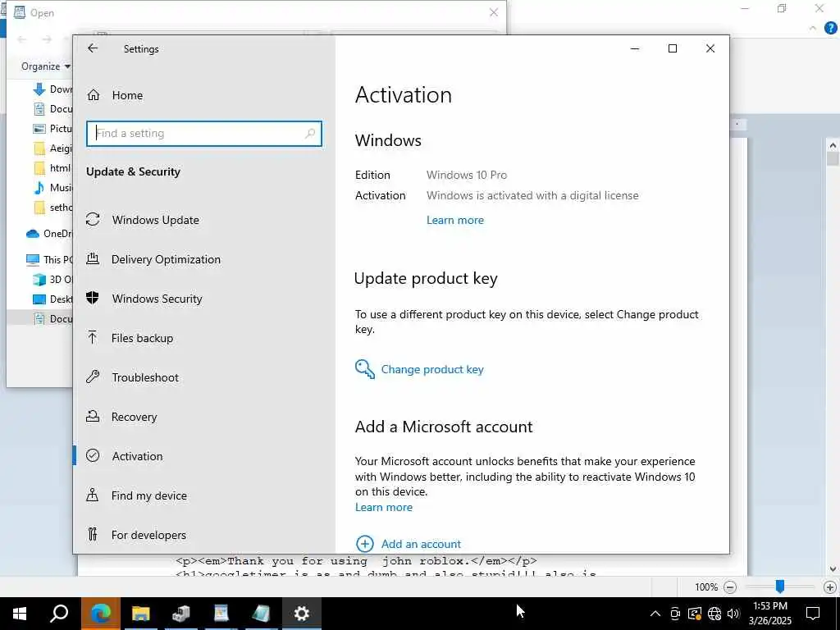840x630 pixels.
Task: Click the Recovery icon in sidebar
Action: tap(93, 416)
